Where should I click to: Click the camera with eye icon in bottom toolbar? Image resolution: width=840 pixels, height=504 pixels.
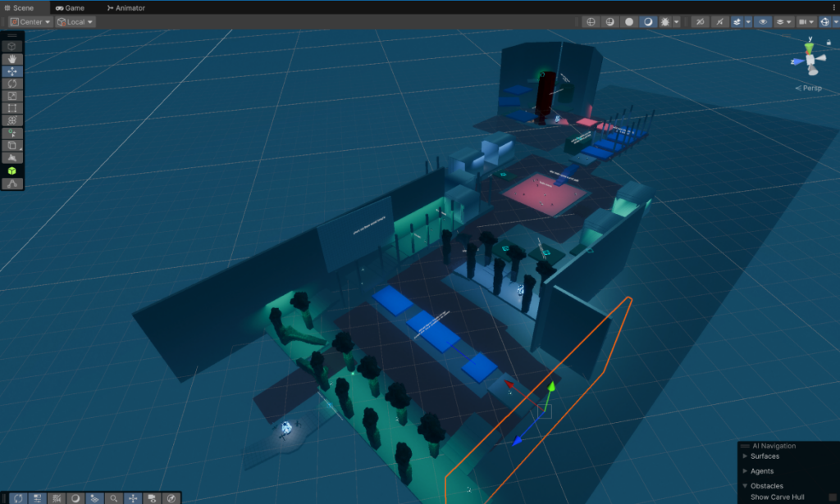tap(152, 498)
